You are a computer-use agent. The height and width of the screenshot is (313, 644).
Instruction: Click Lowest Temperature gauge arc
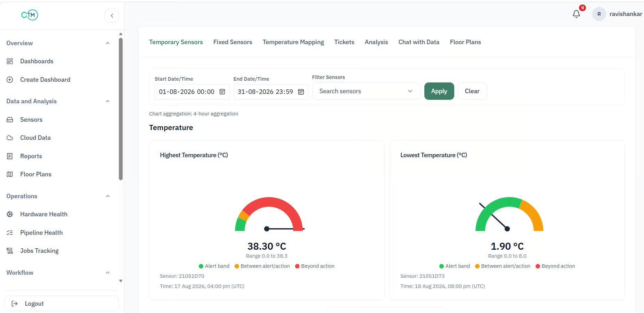[x=509, y=214]
